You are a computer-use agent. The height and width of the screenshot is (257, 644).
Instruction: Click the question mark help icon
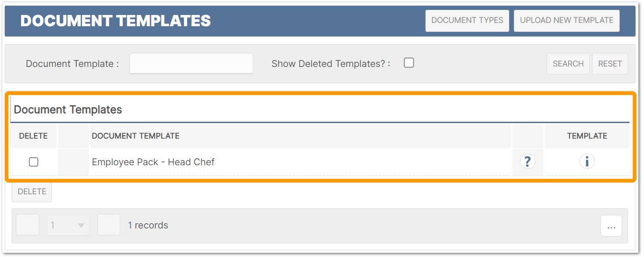point(527,162)
